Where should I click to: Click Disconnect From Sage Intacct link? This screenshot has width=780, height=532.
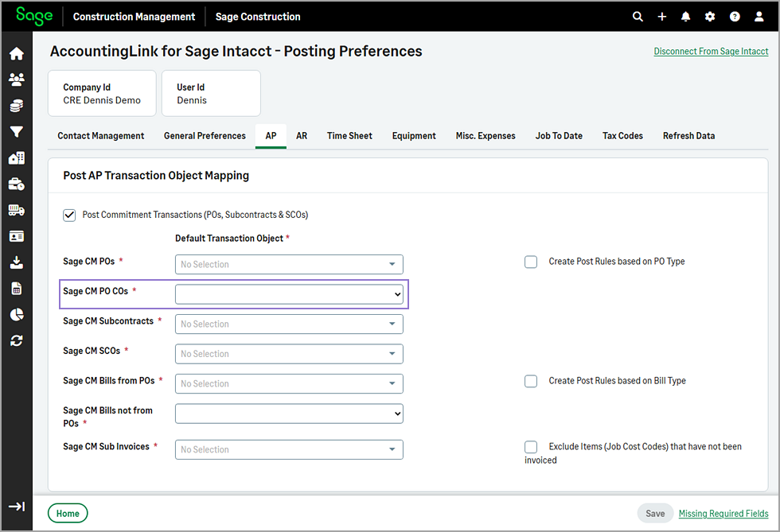coord(711,51)
